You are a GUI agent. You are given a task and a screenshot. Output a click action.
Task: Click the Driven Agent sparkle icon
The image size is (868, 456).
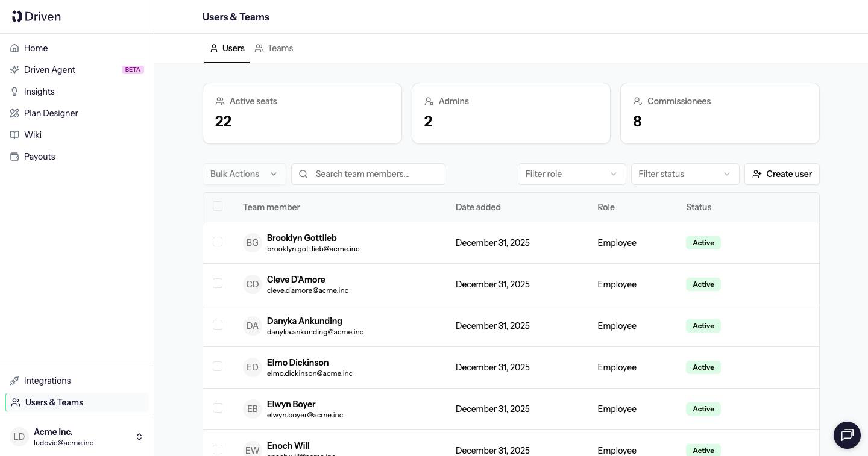coord(14,70)
